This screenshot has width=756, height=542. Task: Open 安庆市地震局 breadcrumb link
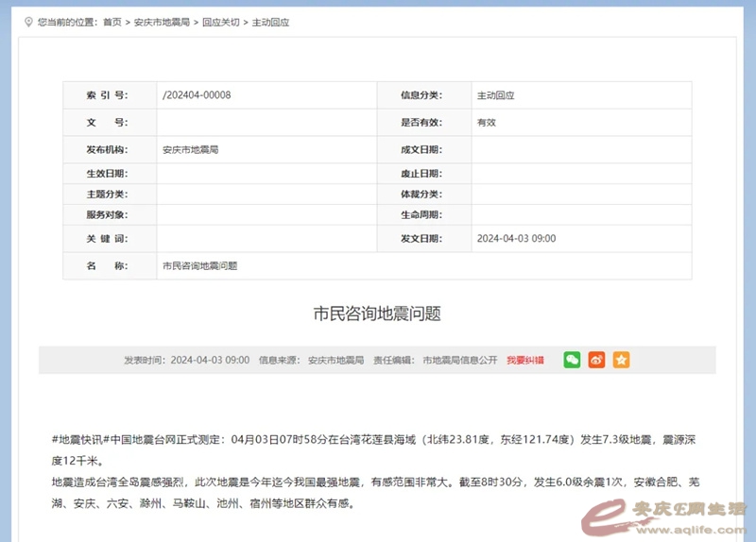click(162, 22)
